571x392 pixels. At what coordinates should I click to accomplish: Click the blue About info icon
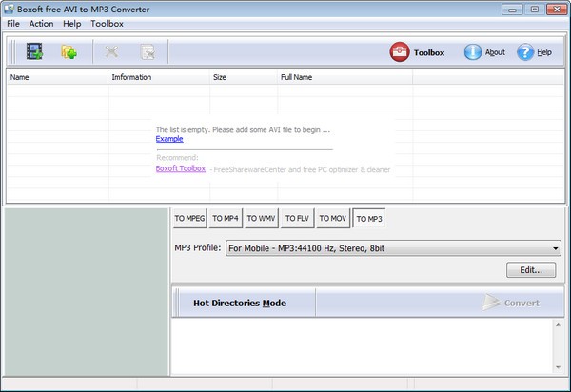[x=473, y=52]
